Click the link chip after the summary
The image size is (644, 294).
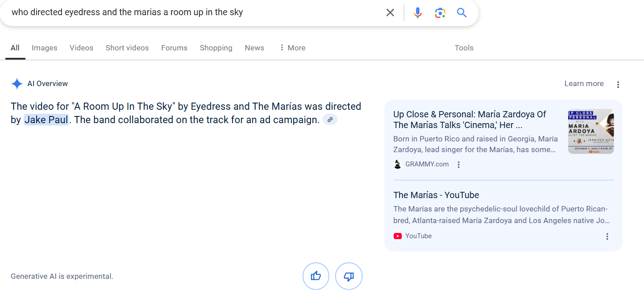[x=330, y=120]
